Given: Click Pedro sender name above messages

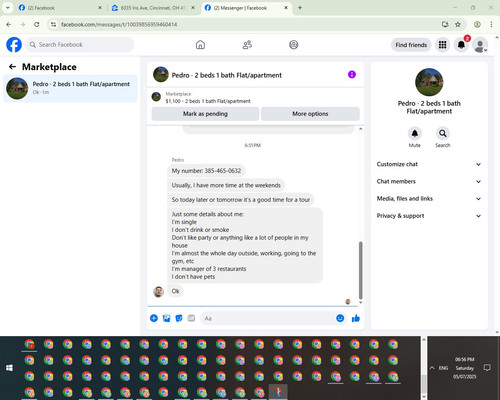Looking at the screenshot, I should tap(178, 160).
